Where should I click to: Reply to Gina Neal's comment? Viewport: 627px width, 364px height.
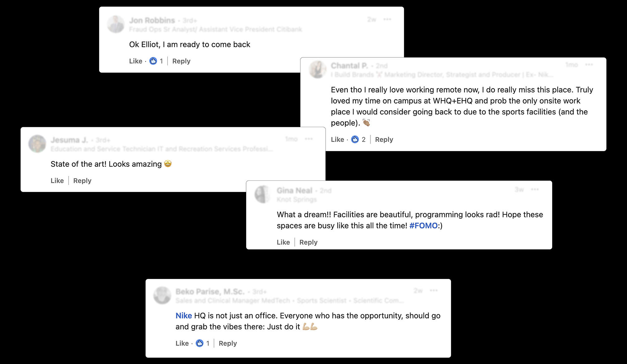tap(309, 242)
